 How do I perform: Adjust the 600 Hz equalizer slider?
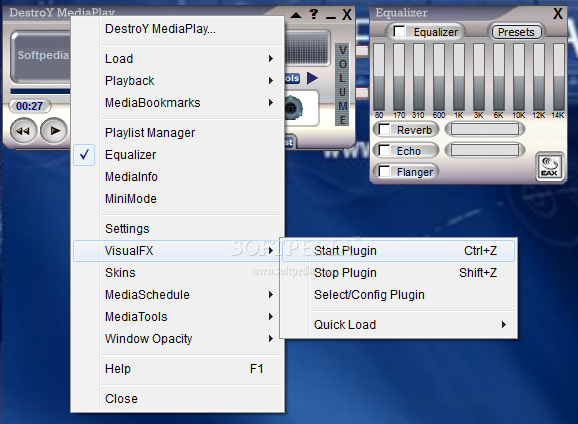point(439,77)
